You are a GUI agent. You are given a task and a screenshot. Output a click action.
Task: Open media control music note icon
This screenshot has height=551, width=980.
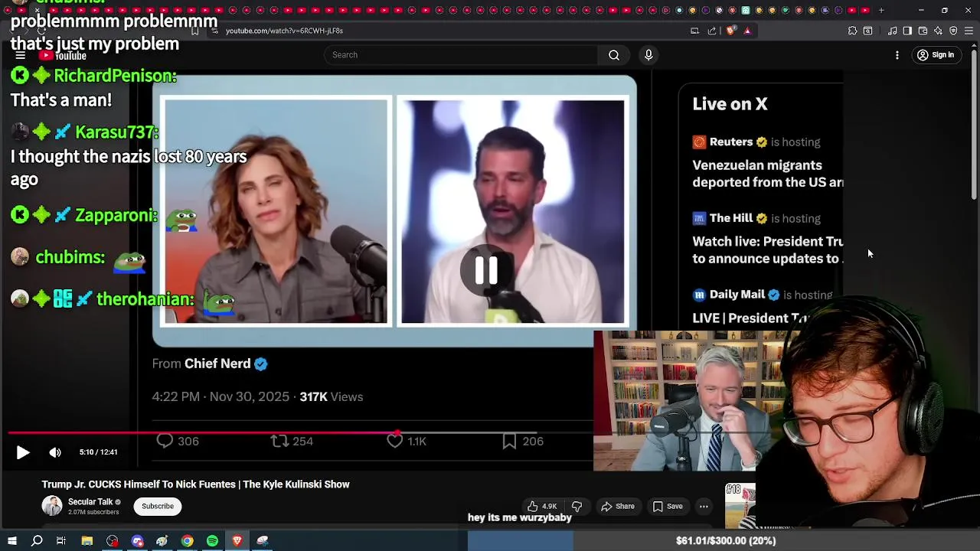[892, 31]
